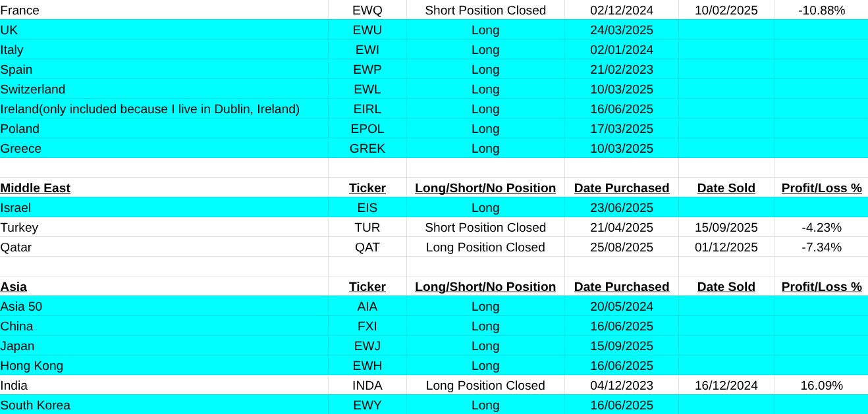
Task: Click Turkey's -4.23% profit/loss cell
Action: click(x=821, y=228)
